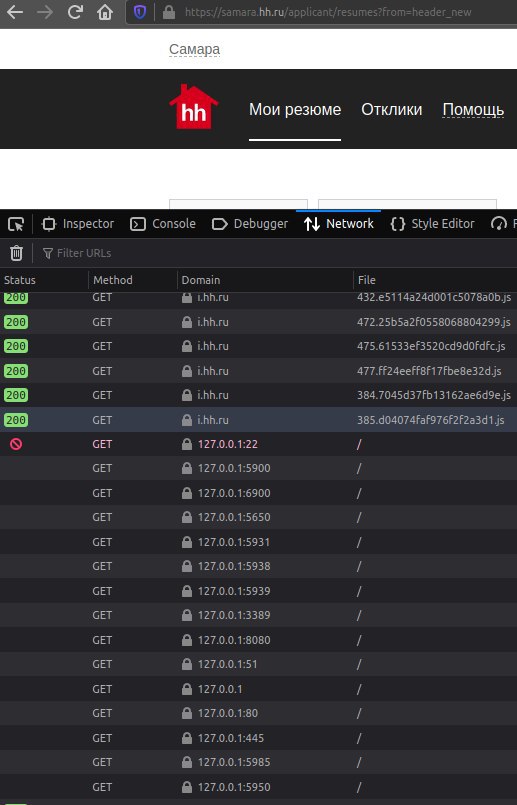Clear network log with trash icon

16,253
